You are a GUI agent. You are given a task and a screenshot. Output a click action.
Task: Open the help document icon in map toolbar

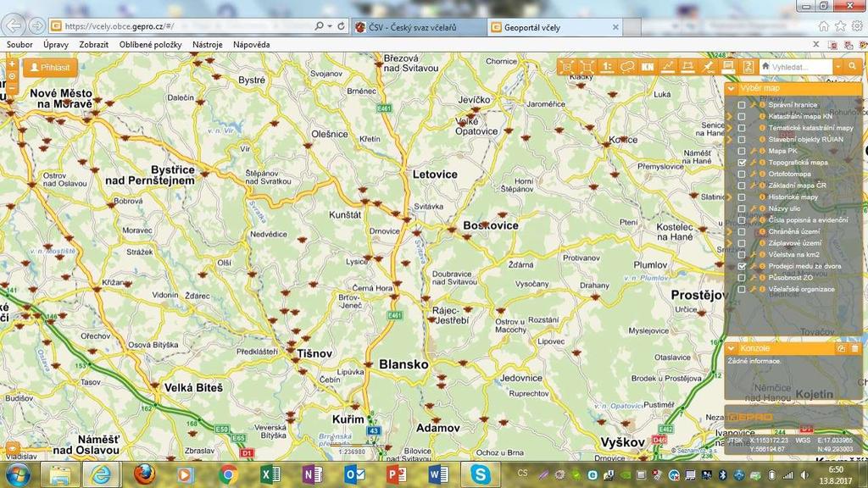tap(748, 67)
